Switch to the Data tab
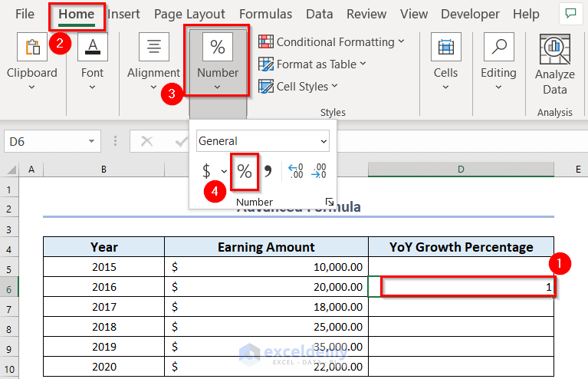 pos(319,15)
